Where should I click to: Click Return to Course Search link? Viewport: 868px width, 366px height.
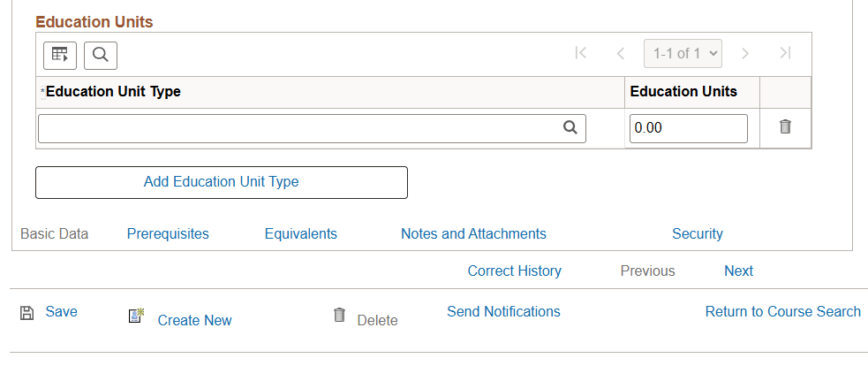[x=783, y=311]
